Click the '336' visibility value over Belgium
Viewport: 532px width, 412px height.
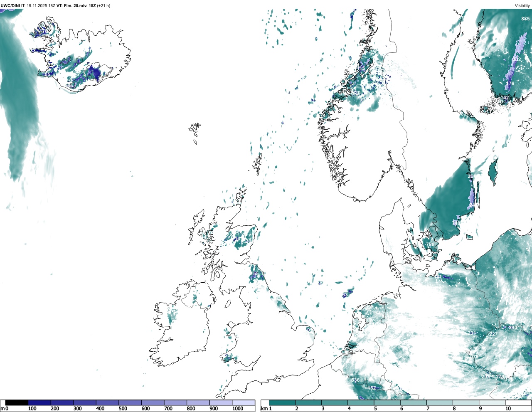click(355, 380)
